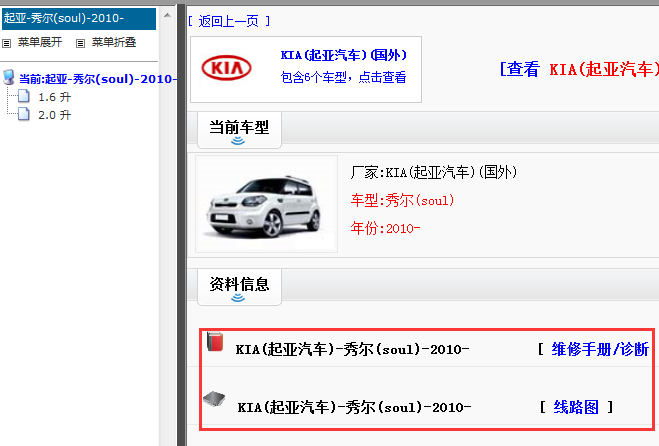
Task: Collapse menu via 菜单折叠
Action: 114,42
